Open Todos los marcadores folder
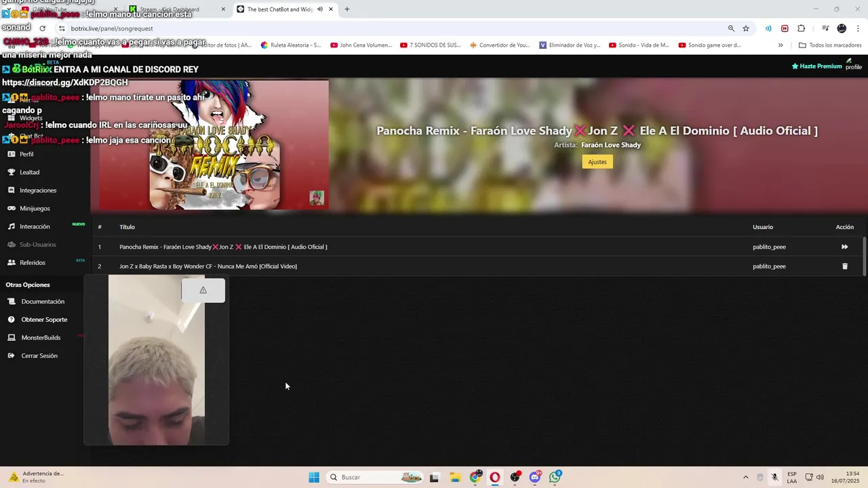 pyautogui.click(x=830, y=45)
